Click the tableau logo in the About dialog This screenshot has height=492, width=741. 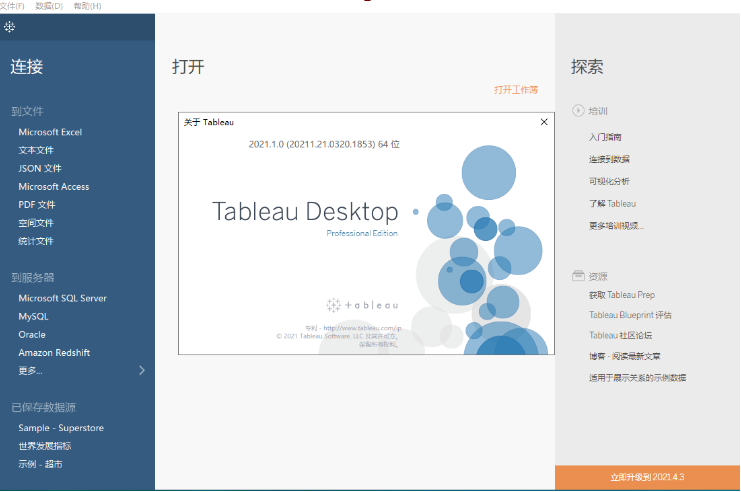(362, 304)
